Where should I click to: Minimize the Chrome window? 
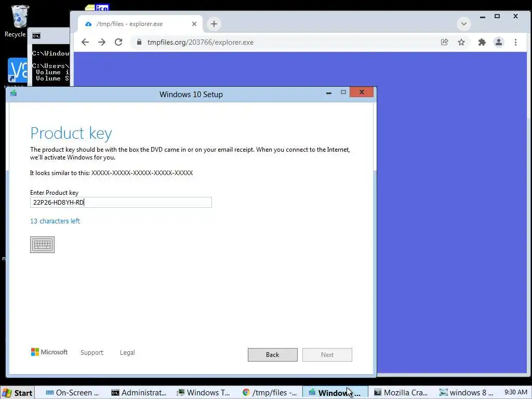(x=483, y=16)
